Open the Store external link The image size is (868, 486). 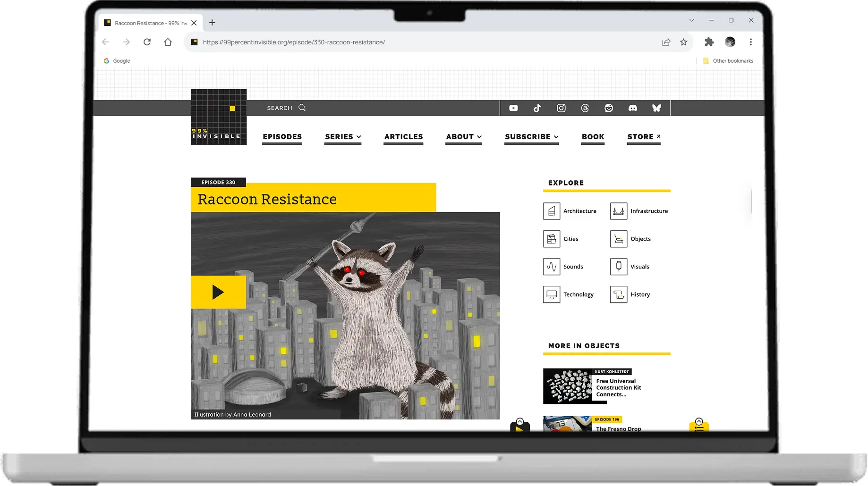644,137
